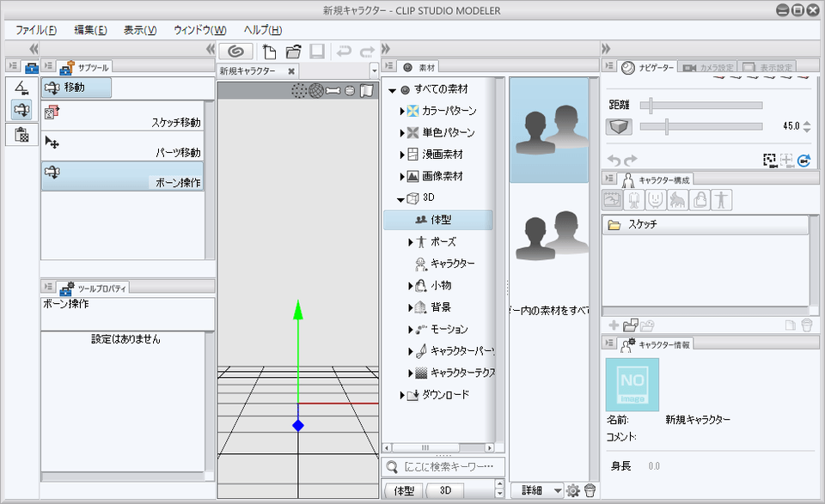This screenshot has width=825, height=504.
Task: Expand the カラーパターン tree node
Action: point(401,111)
